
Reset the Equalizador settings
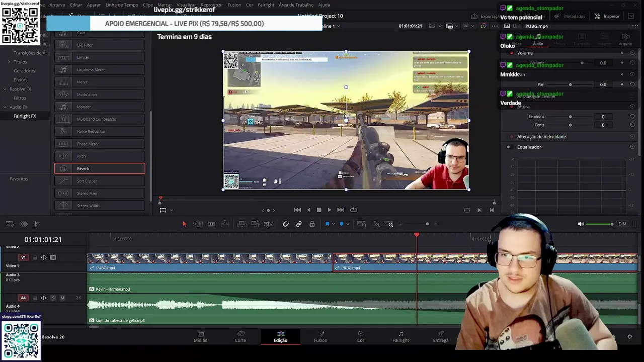tap(632, 147)
